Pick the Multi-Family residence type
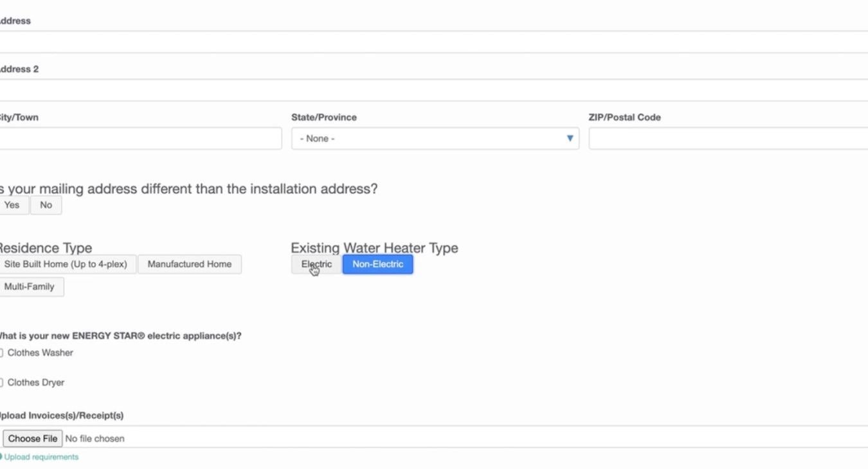This screenshot has height=469, width=868. point(30,287)
